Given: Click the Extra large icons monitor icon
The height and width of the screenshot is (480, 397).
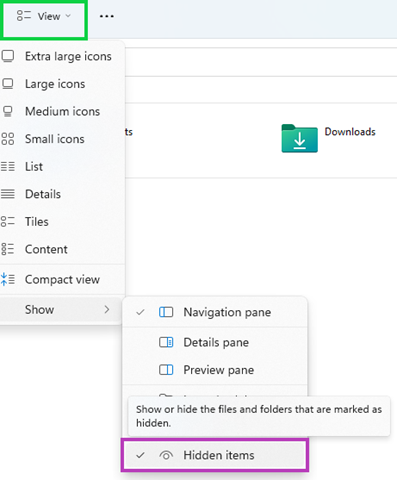Looking at the screenshot, I should coord(8,56).
